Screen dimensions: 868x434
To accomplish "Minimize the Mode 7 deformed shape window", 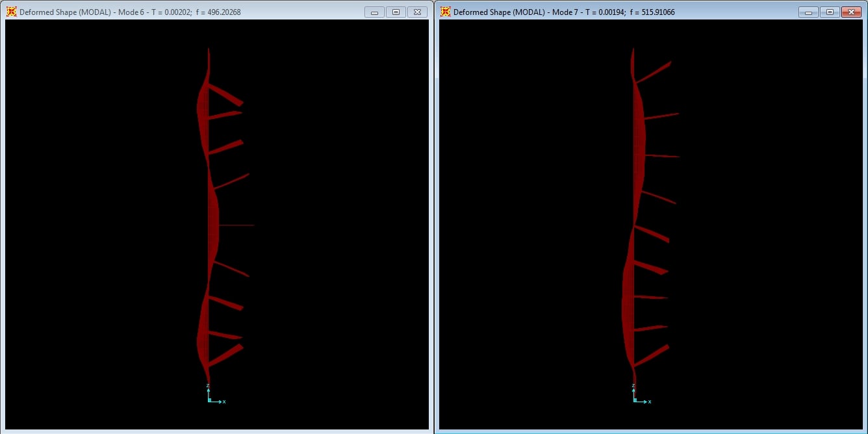I will pyautogui.click(x=808, y=12).
